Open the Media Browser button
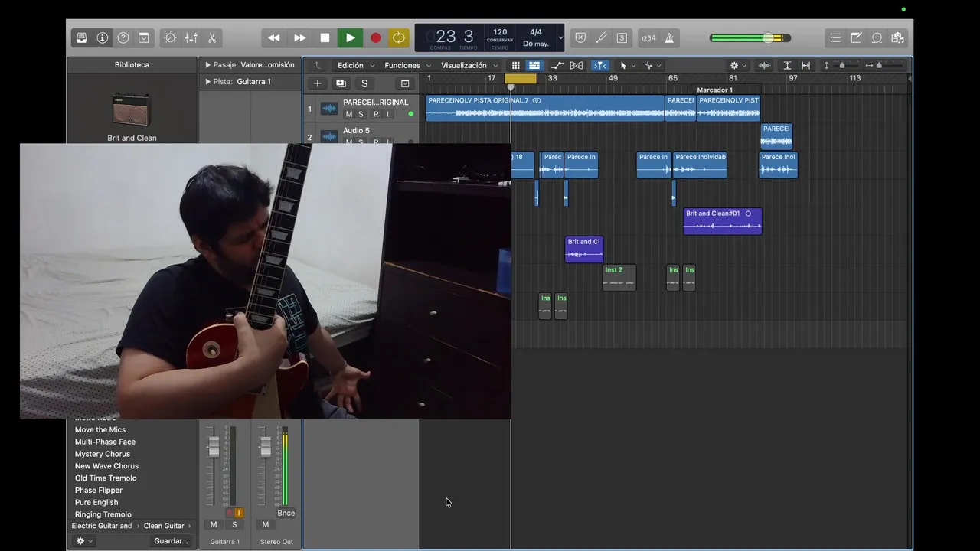Screen dimensions: 980x551 point(897,37)
